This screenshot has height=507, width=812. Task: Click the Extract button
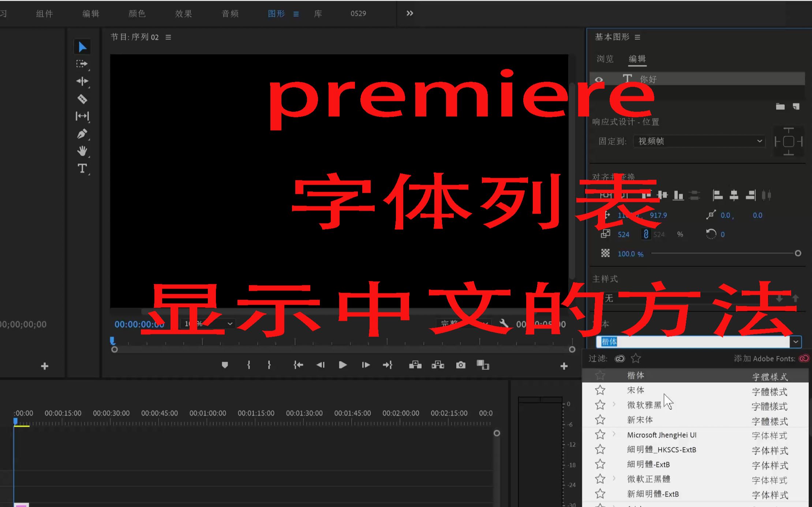[x=438, y=365]
